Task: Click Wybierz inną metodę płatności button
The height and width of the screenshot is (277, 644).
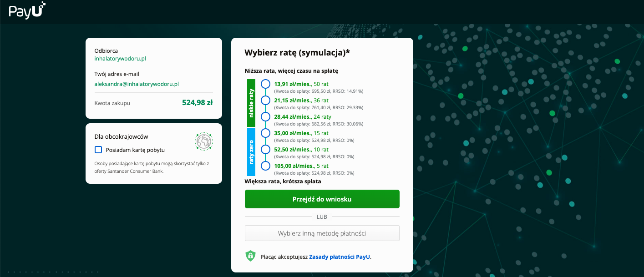Action: click(x=322, y=233)
